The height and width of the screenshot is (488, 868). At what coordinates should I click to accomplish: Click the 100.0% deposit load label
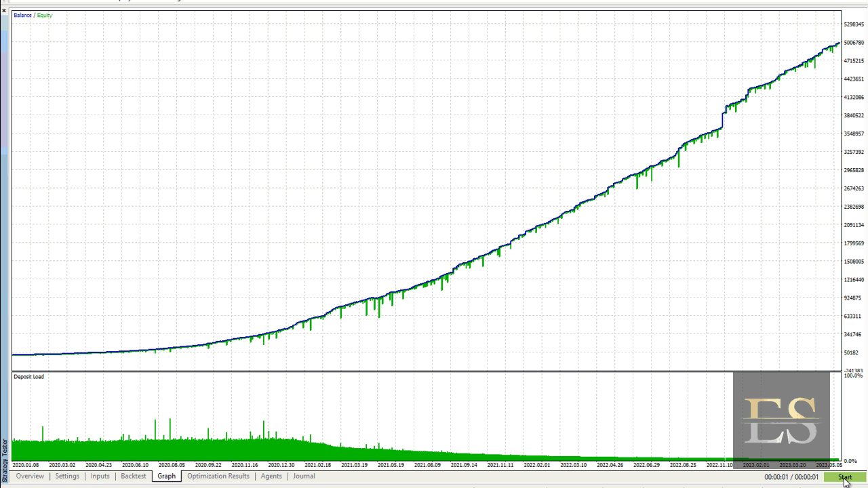(853, 375)
